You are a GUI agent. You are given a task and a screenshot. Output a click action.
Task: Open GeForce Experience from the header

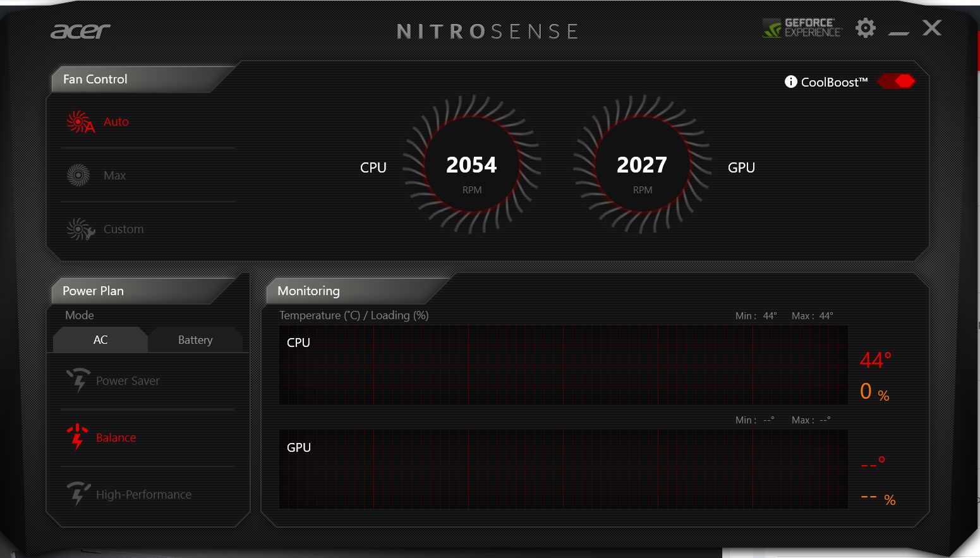pyautogui.click(x=802, y=28)
